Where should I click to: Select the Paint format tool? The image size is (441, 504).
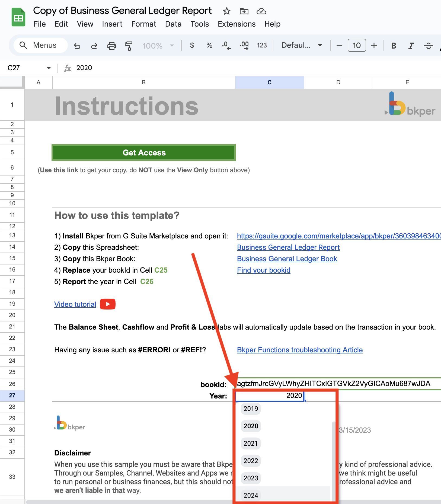pyautogui.click(x=128, y=45)
